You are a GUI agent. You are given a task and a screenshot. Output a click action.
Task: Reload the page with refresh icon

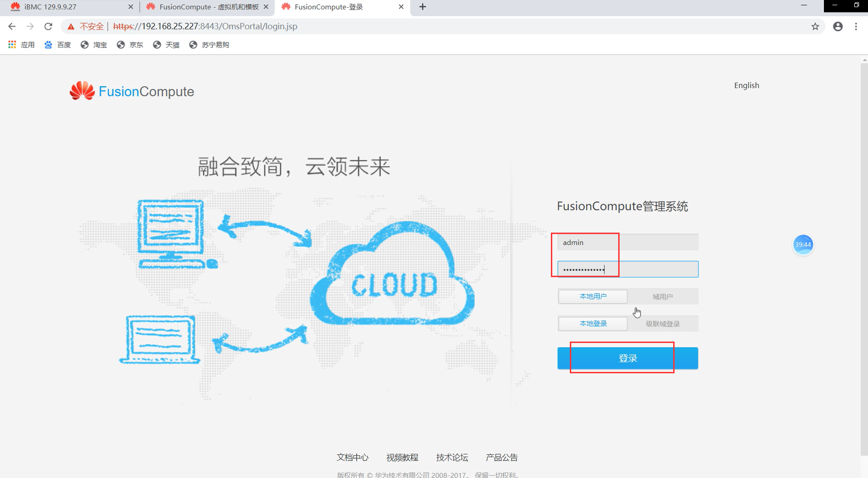point(48,27)
